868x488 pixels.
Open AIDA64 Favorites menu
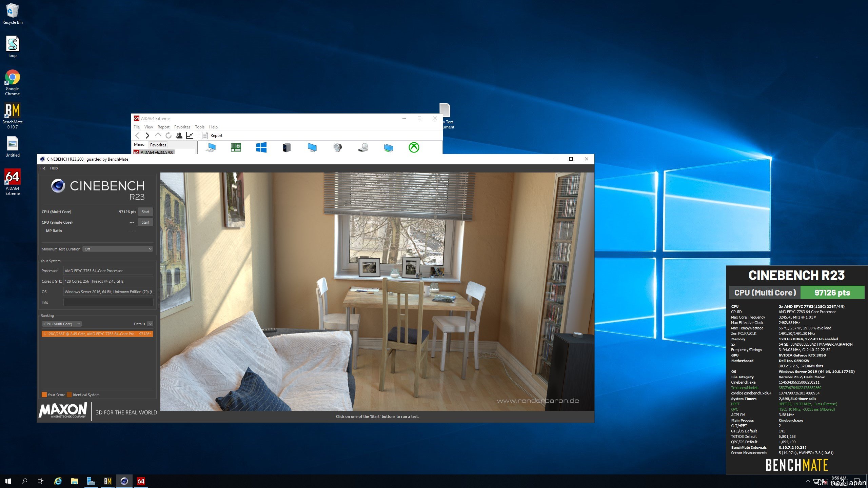pos(182,127)
